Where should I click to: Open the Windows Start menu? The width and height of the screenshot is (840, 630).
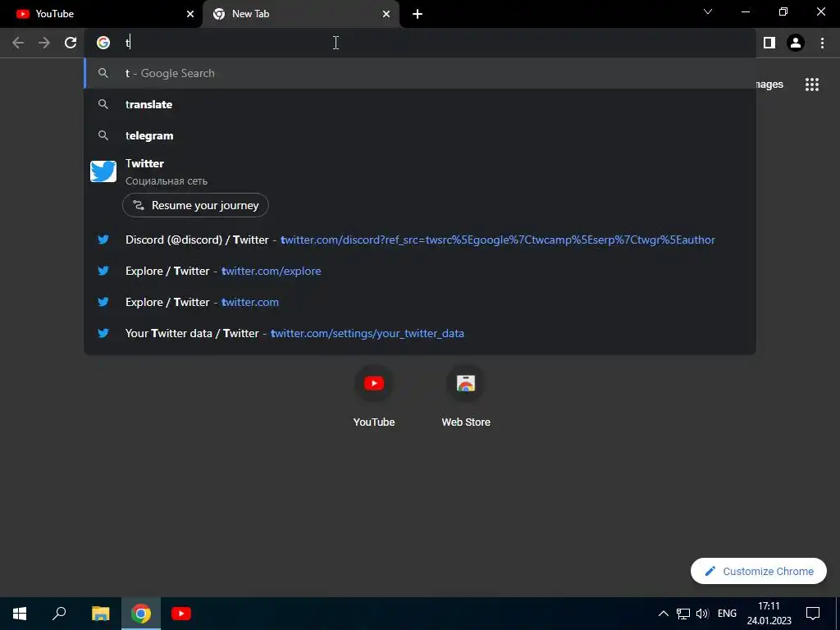point(20,614)
